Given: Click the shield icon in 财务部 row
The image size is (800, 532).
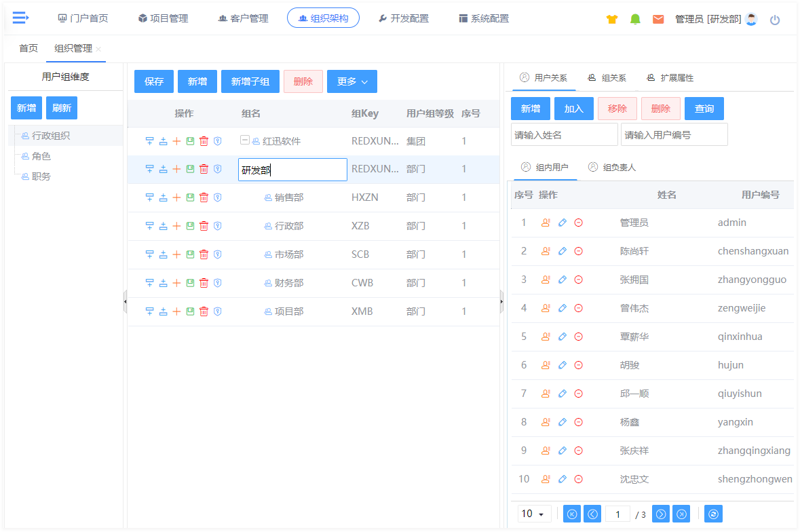Looking at the screenshot, I should (218, 283).
